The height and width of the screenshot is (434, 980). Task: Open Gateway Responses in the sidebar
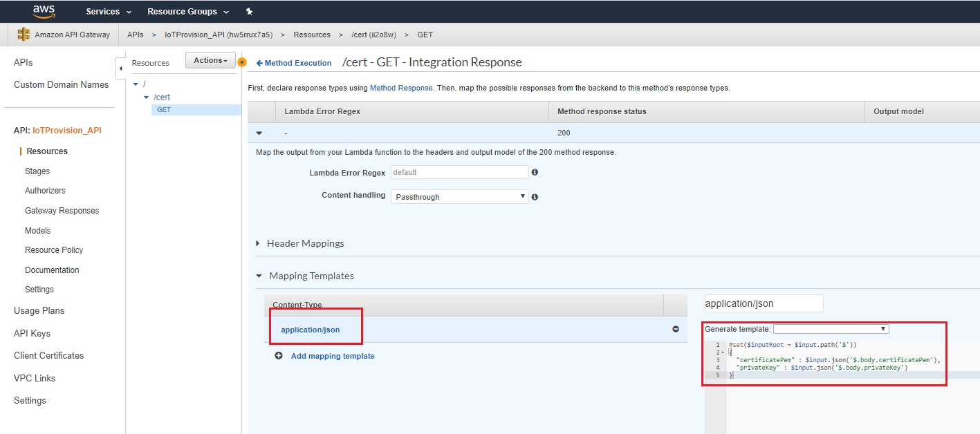coord(62,211)
